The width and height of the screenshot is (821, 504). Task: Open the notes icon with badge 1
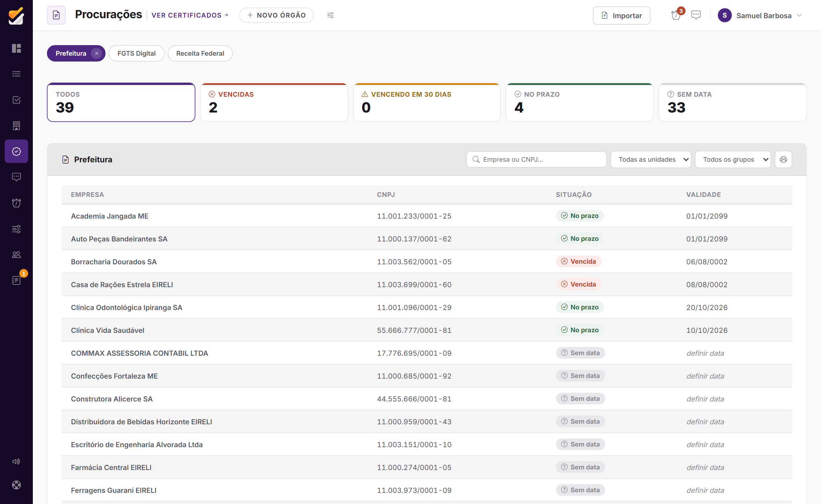pyautogui.click(x=16, y=280)
